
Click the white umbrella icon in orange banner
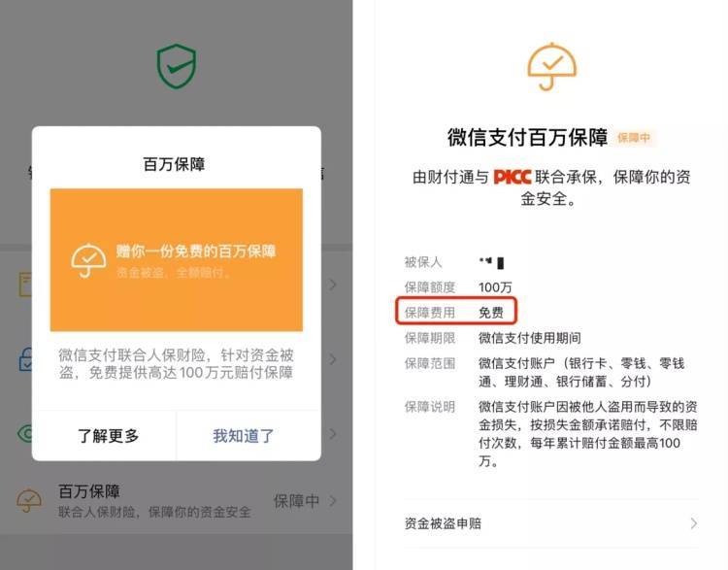click(88, 260)
